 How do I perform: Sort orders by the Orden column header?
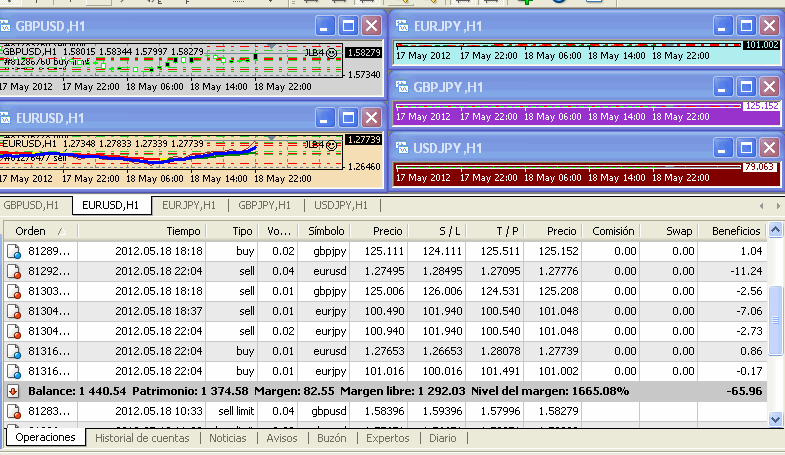click(x=32, y=230)
